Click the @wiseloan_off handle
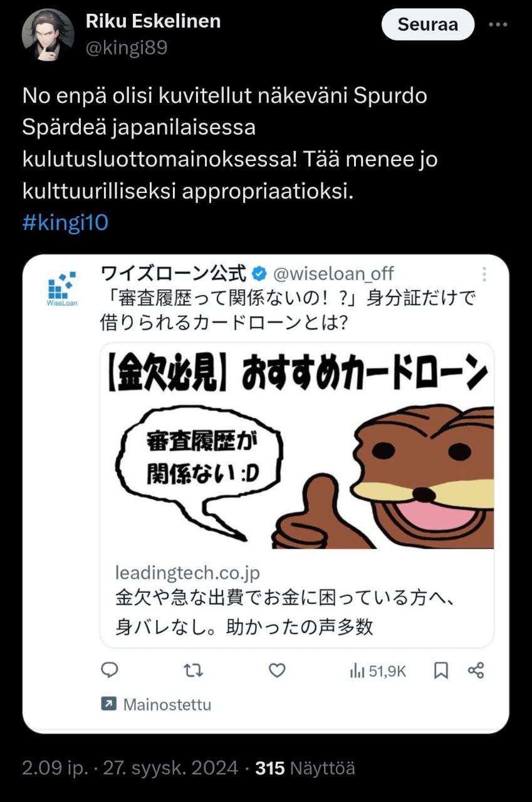 click(333, 273)
